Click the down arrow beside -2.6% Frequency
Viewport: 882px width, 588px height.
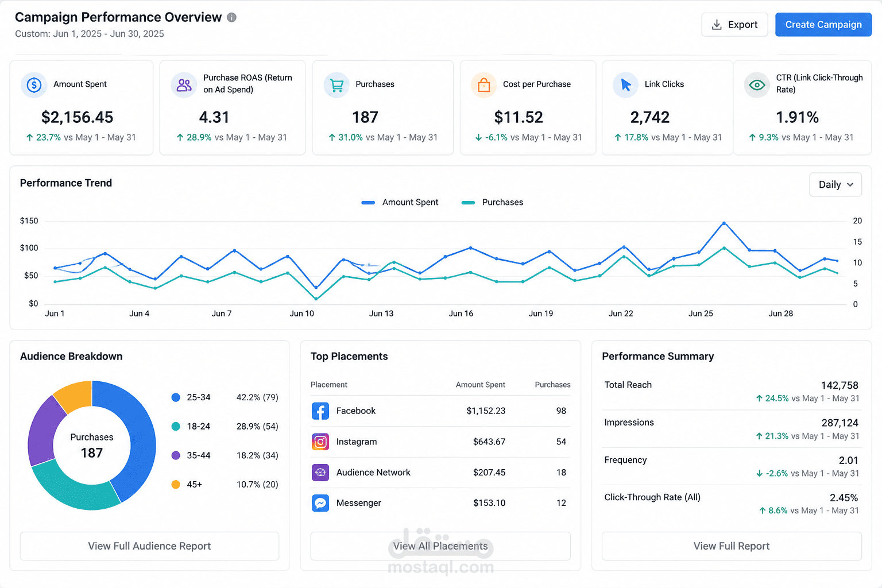[x=759, y=474]
